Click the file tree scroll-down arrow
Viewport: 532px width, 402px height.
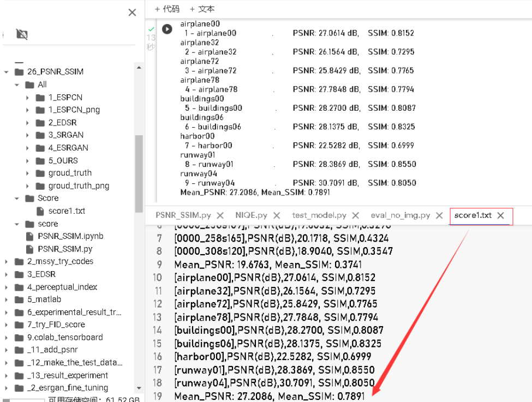(x=139, y=388)
